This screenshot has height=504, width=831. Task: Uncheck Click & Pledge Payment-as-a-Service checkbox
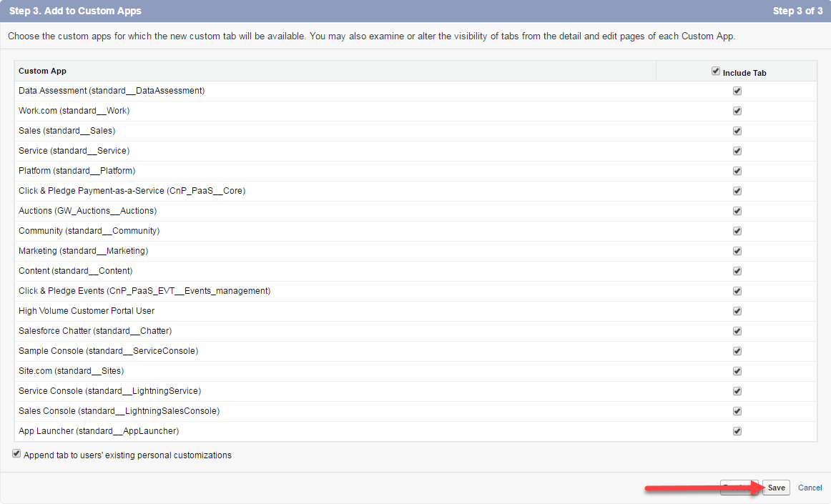click(x=737, y=192)
